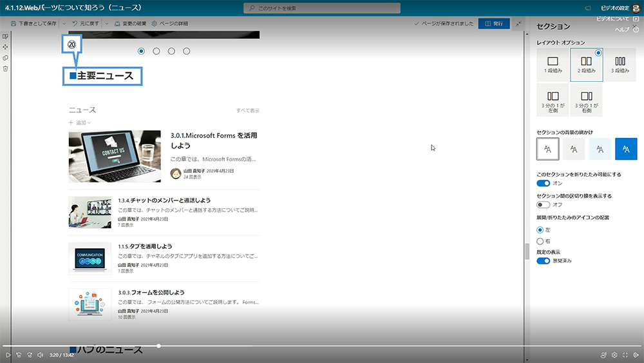644x363 pixels.
Task: Click the scroll-up arrow of page scrollbar
Action: pos(527,34)
